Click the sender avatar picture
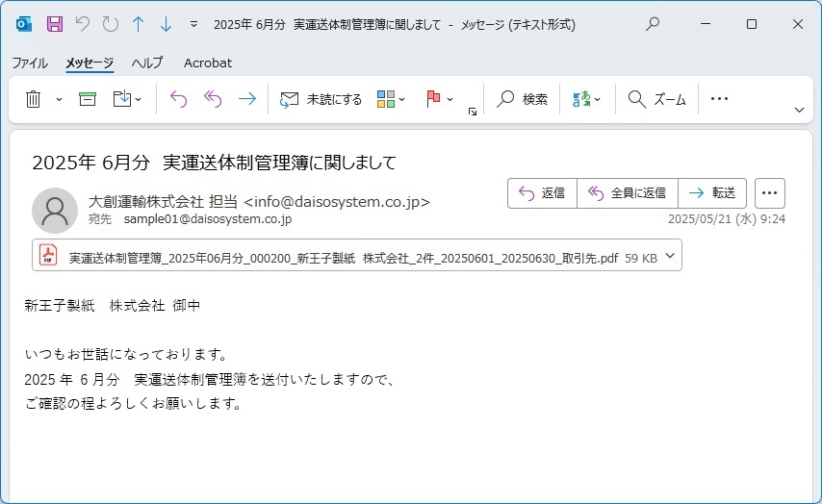The width and height of the screenshot is (822, 504). coord(55,211)
